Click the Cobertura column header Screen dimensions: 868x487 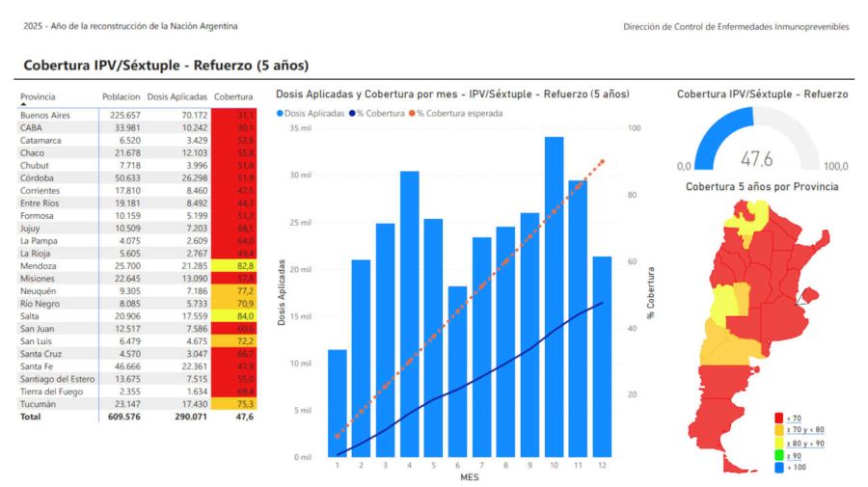coord(233,96)
